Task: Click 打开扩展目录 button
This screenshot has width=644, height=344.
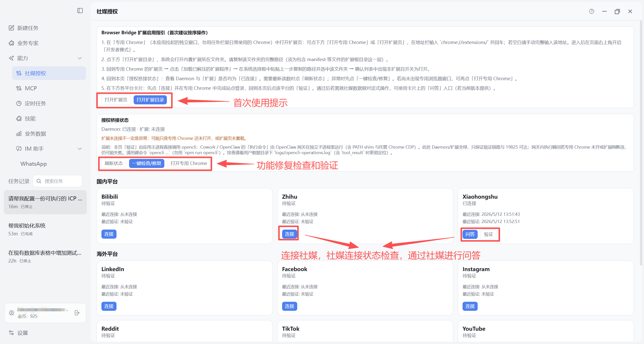Action: [x=150, y=100]
